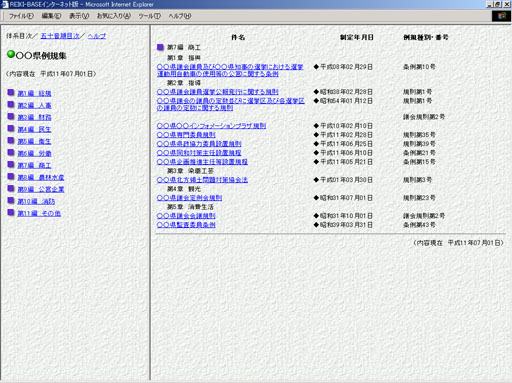
Task: Click the vertical divider between the two frames
Action: tap(150, 202)
